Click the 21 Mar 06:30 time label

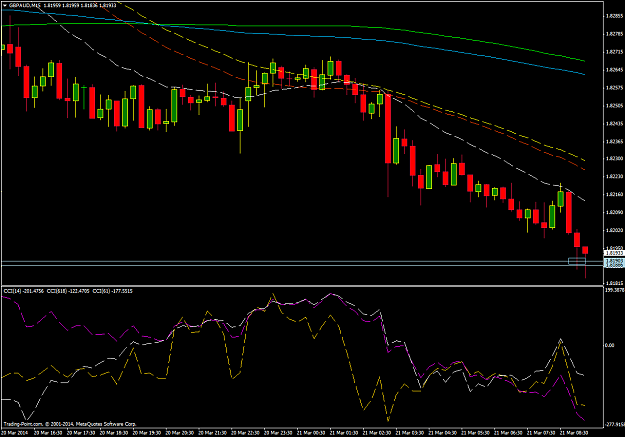coord(509,433)
